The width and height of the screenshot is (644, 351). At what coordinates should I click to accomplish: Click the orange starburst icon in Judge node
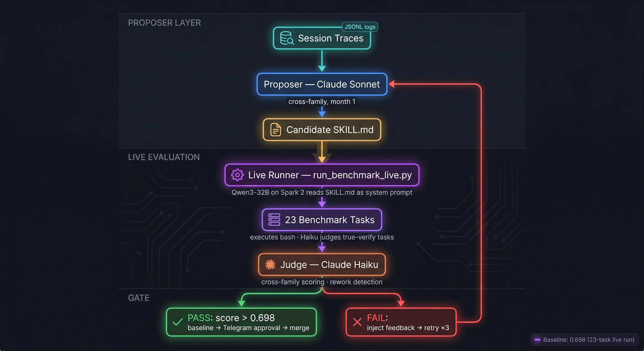[x=270, y=264]
